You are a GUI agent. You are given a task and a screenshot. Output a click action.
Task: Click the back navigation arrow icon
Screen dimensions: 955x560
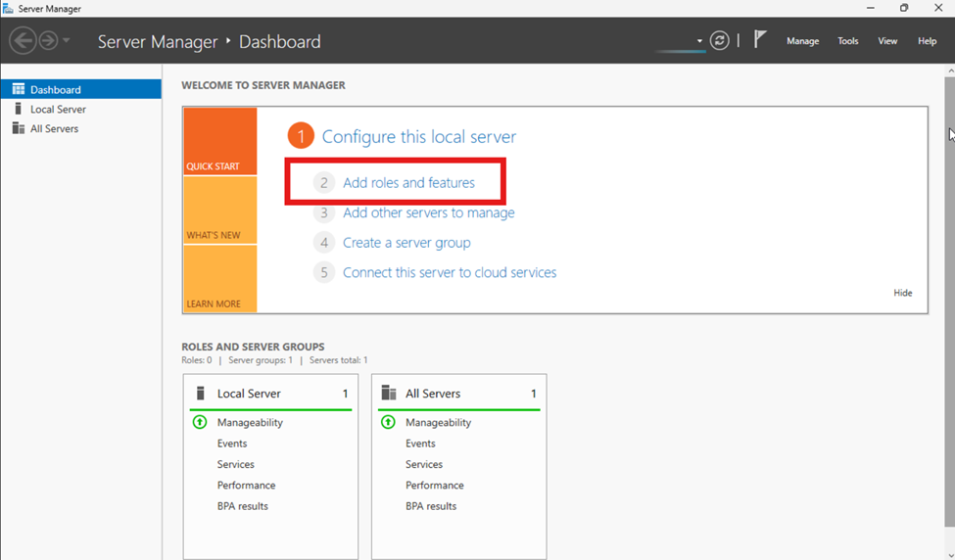tap(23, 41)
